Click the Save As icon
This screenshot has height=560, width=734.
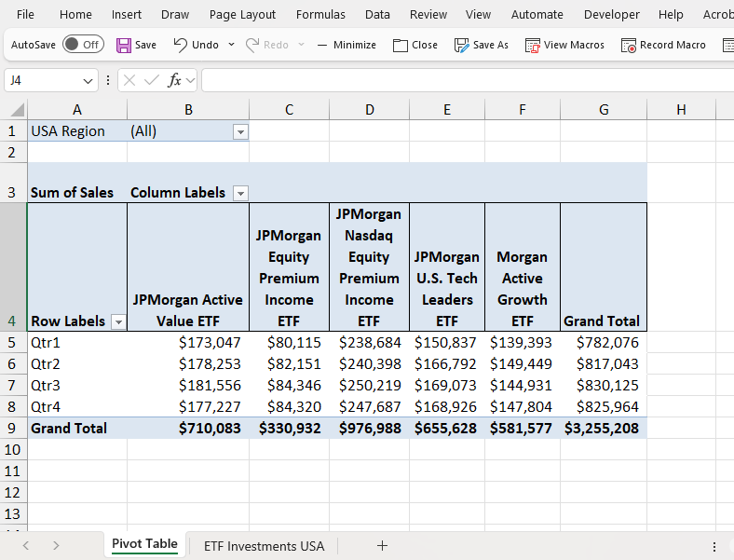461,45
